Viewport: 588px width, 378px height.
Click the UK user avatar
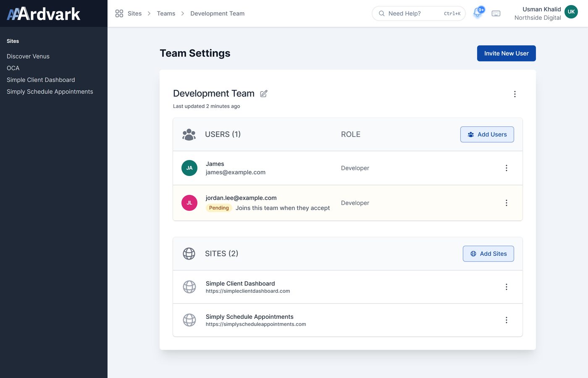click(571, 12)
